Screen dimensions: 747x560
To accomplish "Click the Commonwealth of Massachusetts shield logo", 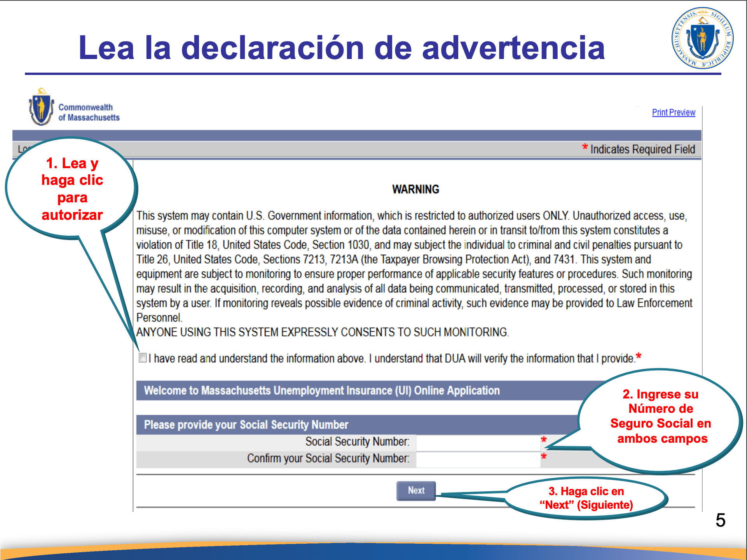I will [41, 107].
